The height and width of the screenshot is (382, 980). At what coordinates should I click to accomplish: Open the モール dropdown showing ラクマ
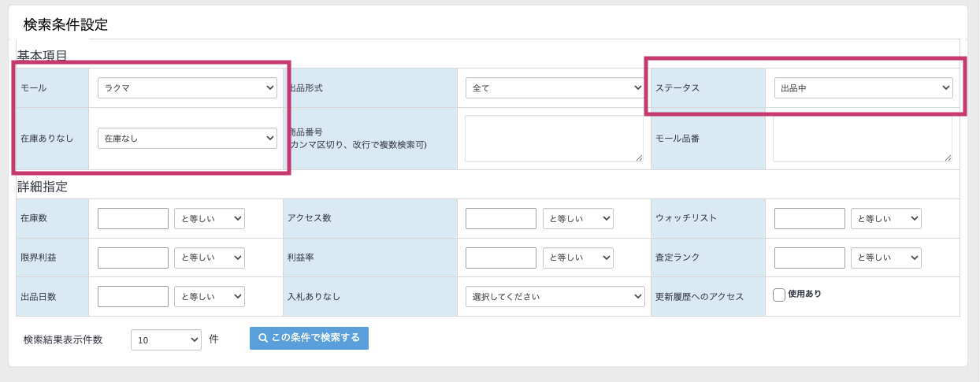pos(187,87)
